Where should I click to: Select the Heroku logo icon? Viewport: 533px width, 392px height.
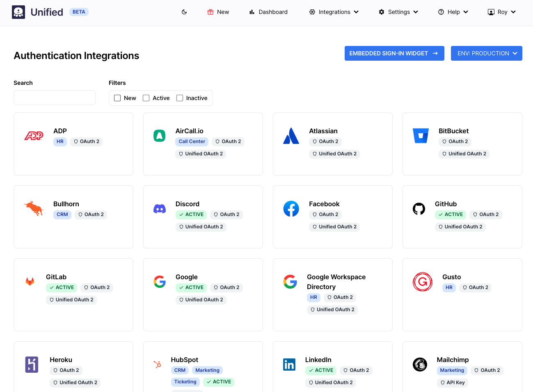(32, 365)
